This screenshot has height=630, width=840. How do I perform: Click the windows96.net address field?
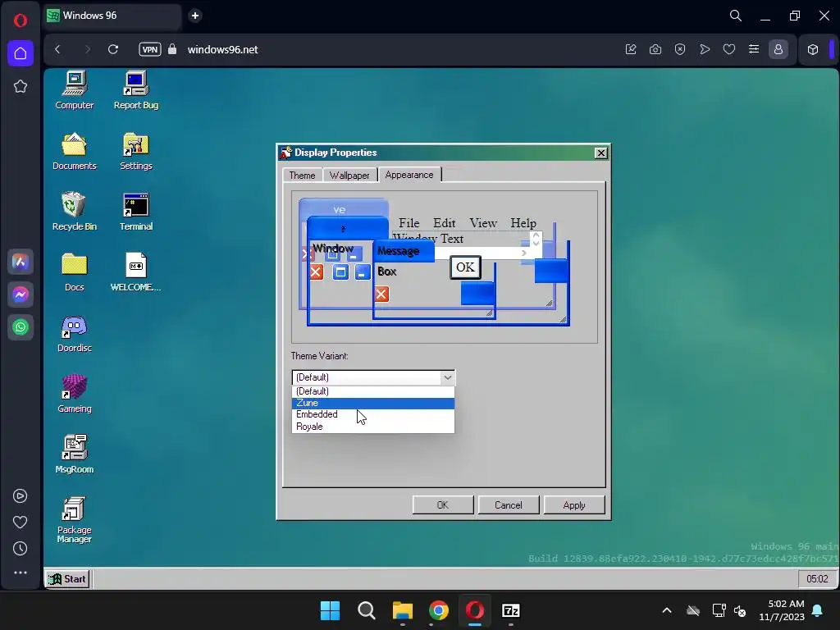(222, 49)
